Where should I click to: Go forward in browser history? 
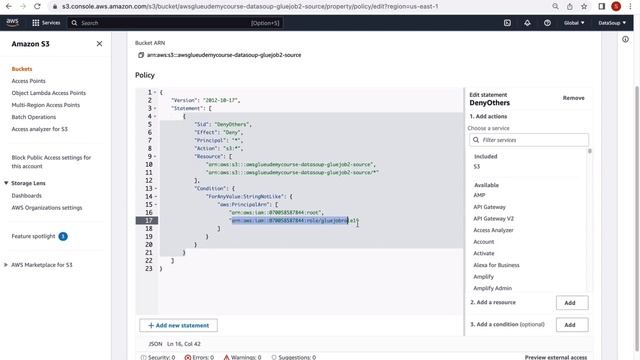(x=23, y=7)
